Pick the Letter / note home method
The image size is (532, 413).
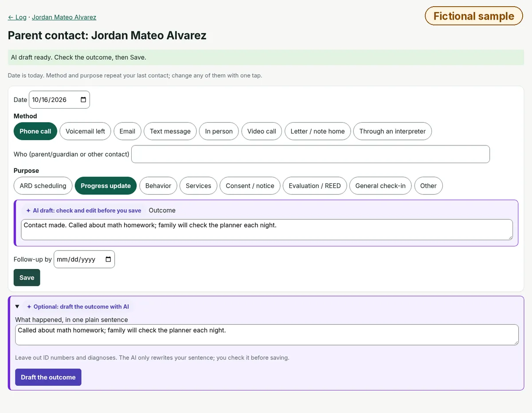tap(317, 131)
